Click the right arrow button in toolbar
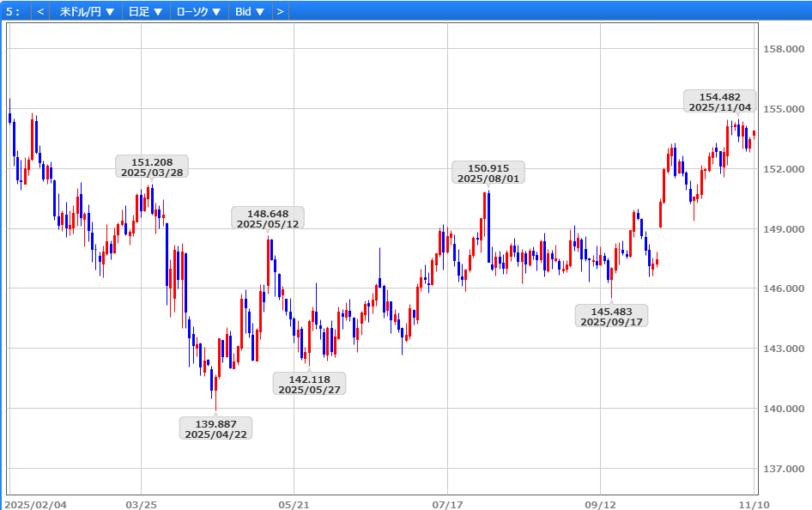812x510 pixels. click(280, 11)
